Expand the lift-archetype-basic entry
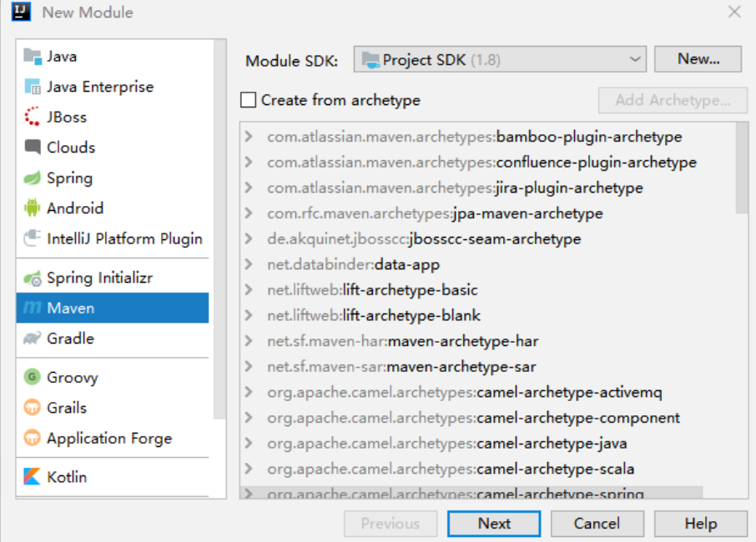This screenshot has width=756, height=542. [x=249, y=289]
